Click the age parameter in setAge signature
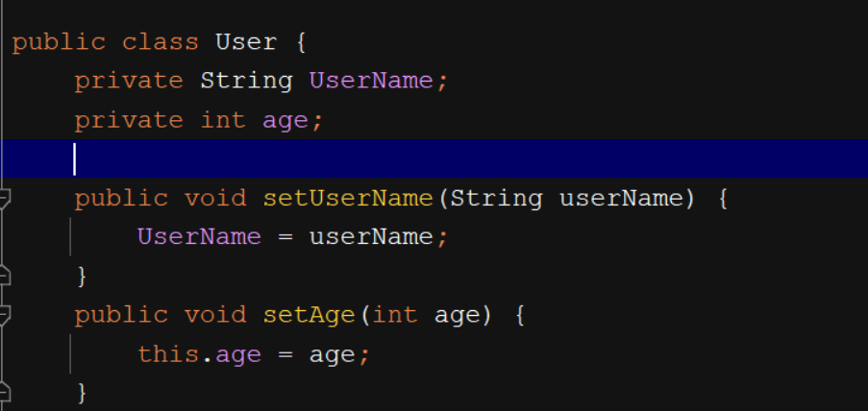Viewport: 868px width, 411px height. (x=457, y=314)
